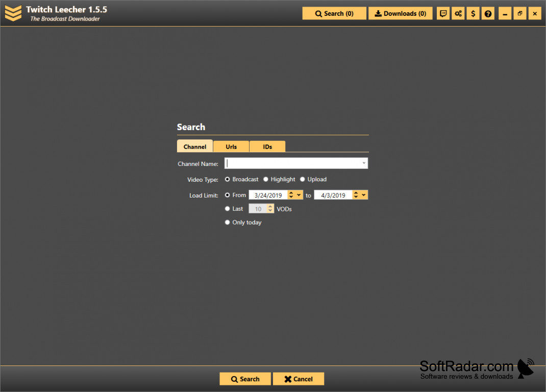Adjust the end date spinner arrows
546x392 pixels.
[x=356, y=195]
